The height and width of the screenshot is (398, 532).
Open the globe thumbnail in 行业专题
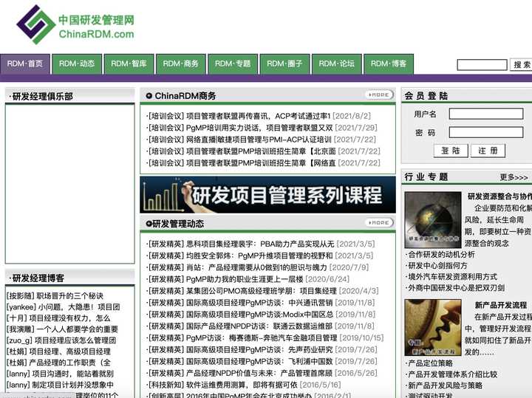pos(433,220)
